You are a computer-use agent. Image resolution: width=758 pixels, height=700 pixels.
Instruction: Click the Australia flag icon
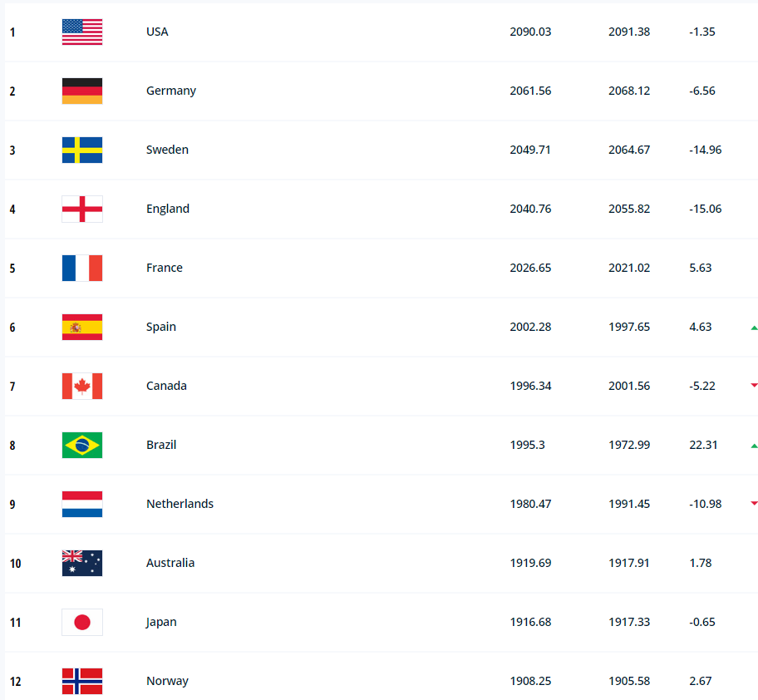[x=82, y=563]
